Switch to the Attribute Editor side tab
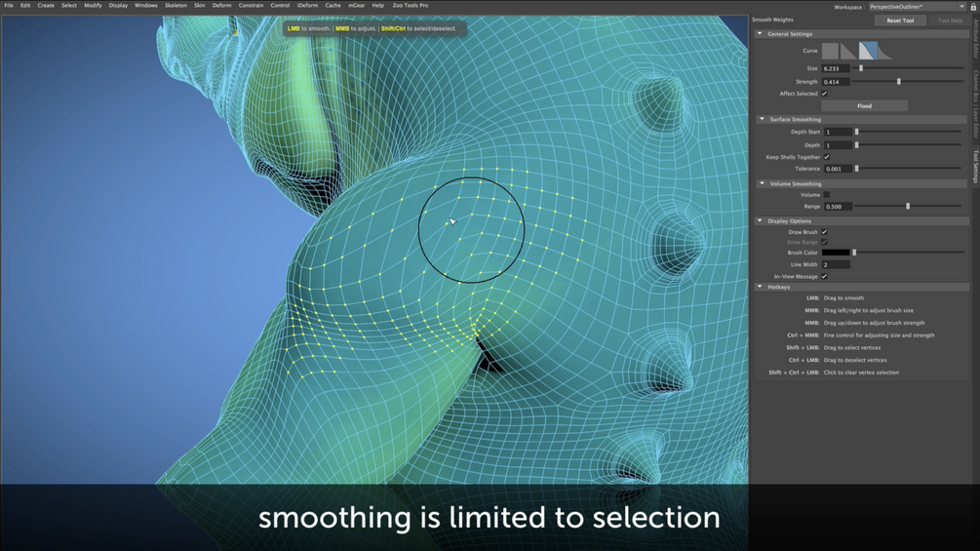The width and height of the screenshot is (980, 551). click(976, 39)
